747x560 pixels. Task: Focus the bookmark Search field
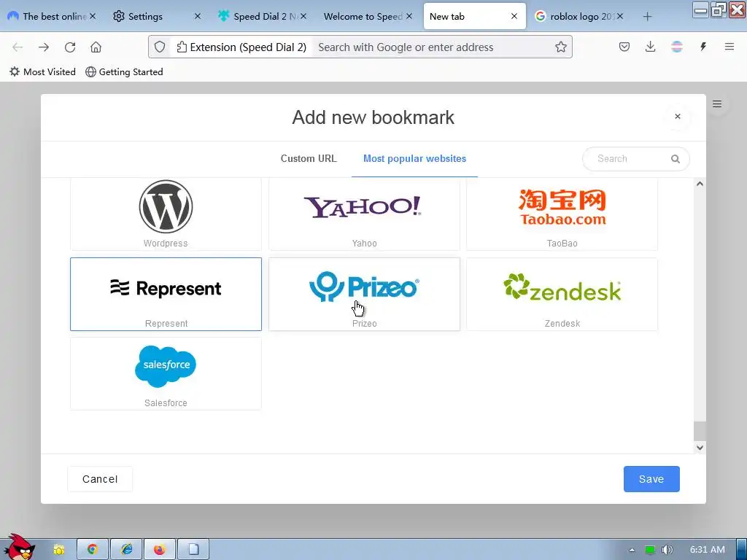[636, 159]
